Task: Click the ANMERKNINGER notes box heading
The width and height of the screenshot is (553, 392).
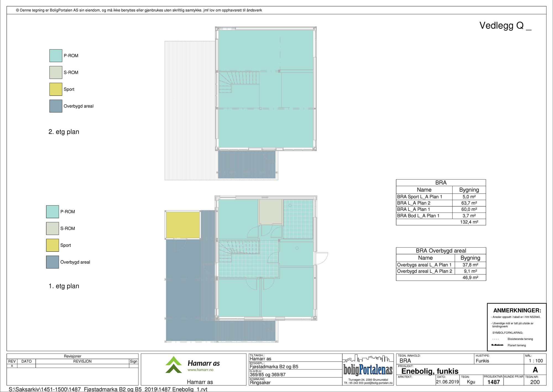Action: click(517, 310)
